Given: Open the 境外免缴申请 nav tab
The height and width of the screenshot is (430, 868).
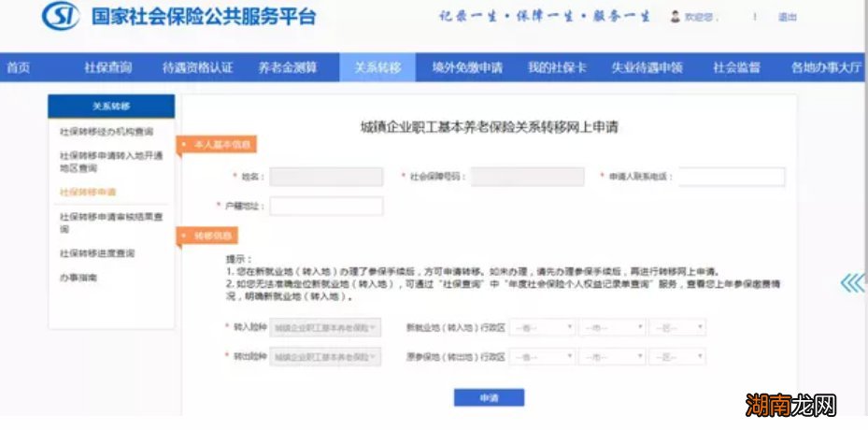Looking at the screenshot, I should 467,67.
